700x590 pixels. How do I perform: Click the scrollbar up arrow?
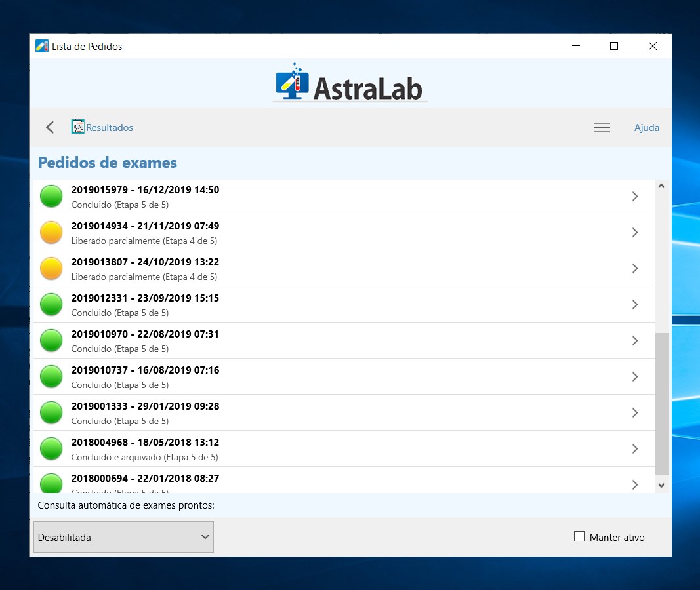click(x=661, y=186)
